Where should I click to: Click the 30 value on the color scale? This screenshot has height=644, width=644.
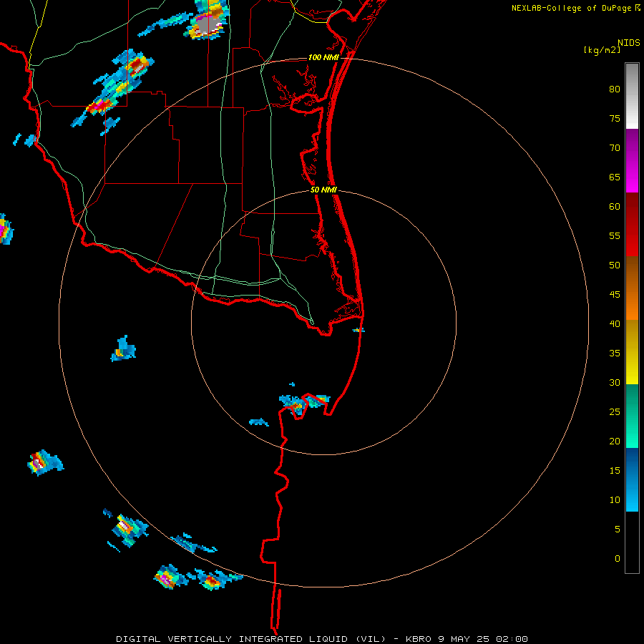[x=615, y=382]
